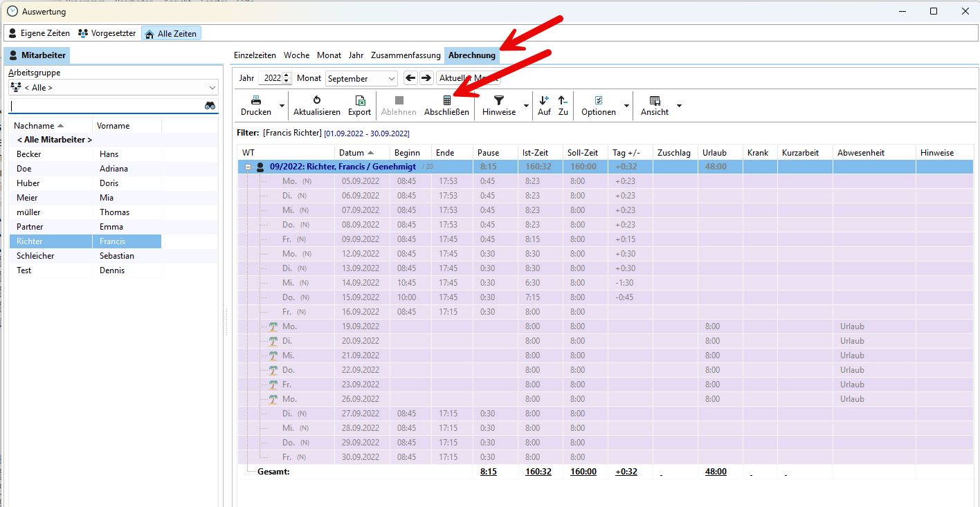Select the Vorgesetzter view button
The image size is (980, 507).
tap(107, 33)
